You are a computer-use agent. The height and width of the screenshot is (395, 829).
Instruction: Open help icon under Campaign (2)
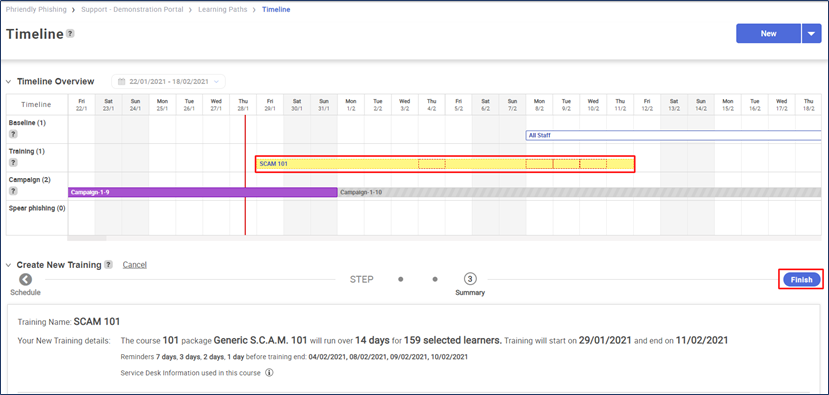(x=13, y=191)
